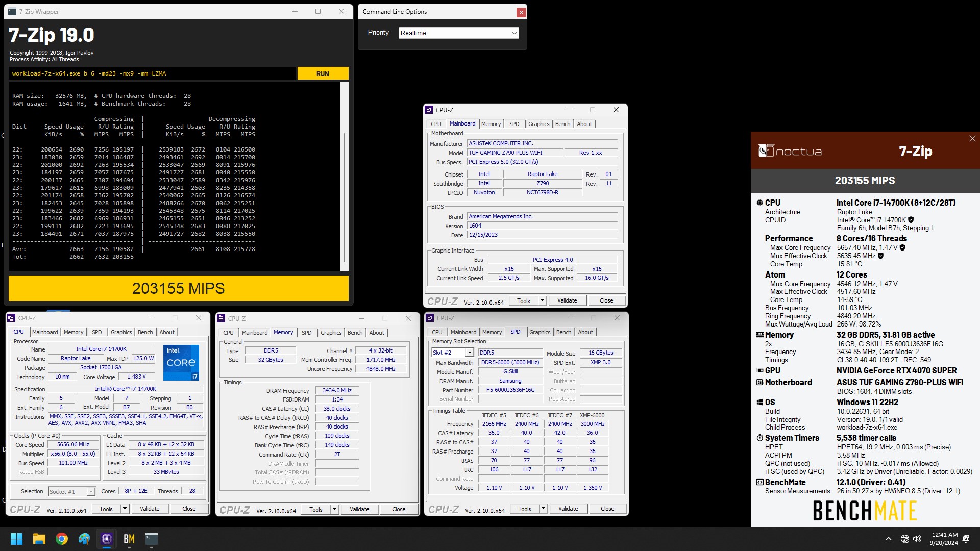Click Validate in CPU-Z CPU window
980x551 pixels.
150,509
